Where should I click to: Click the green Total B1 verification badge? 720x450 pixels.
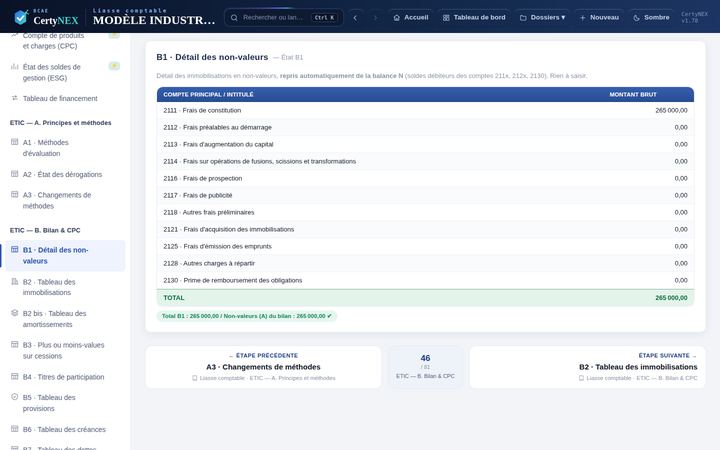pos(247,316)
